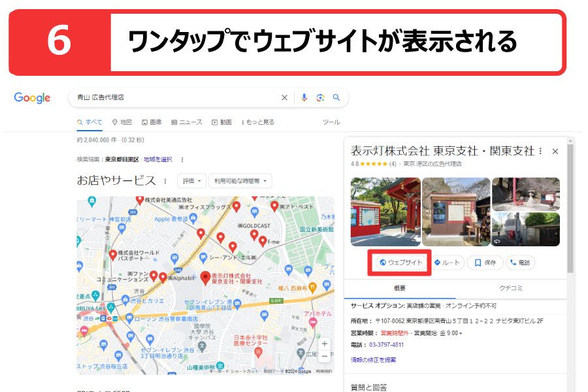Zoom in the map with plus button

coord(324,344)
